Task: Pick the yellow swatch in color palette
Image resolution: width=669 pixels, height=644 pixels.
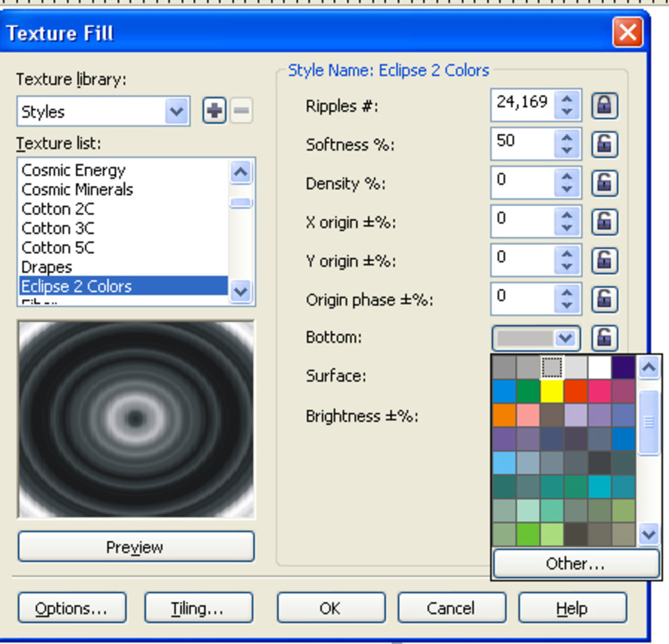Action: point(551,391)
